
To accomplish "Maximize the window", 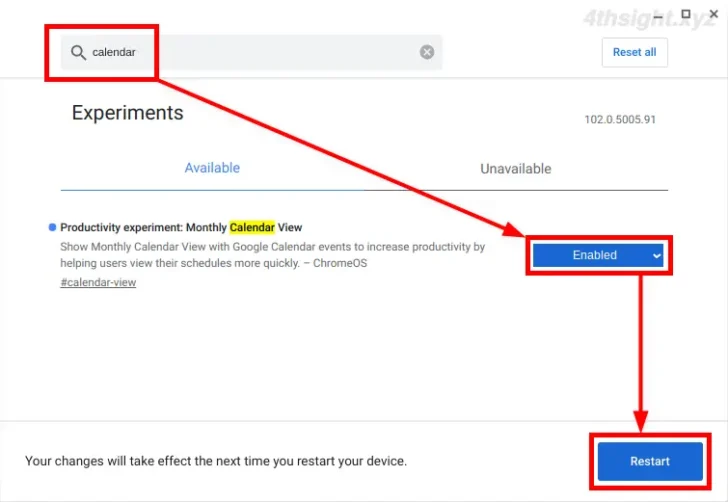I will pyautogui.click(x=686, y=14).
